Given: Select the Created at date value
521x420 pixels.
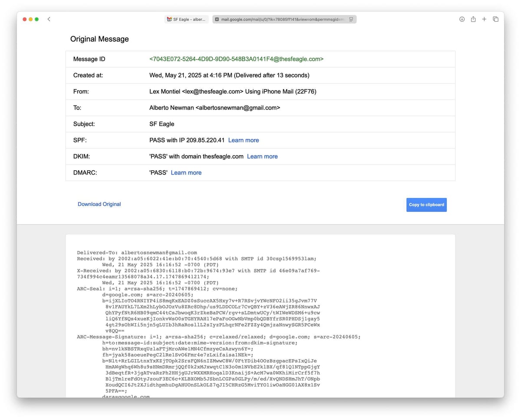Looking at the screenshot, I should [x=229, y=75].
